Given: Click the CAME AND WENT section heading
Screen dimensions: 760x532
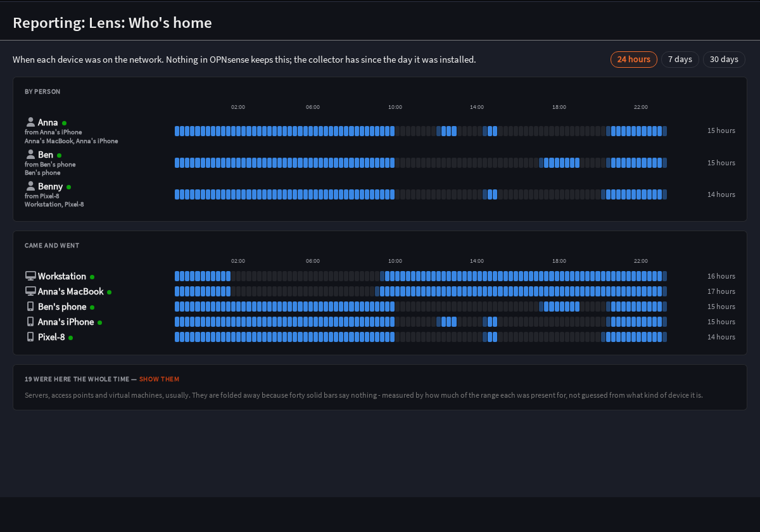Looking at the screenshot, I should pyautogui.click(x=52, y=246).
